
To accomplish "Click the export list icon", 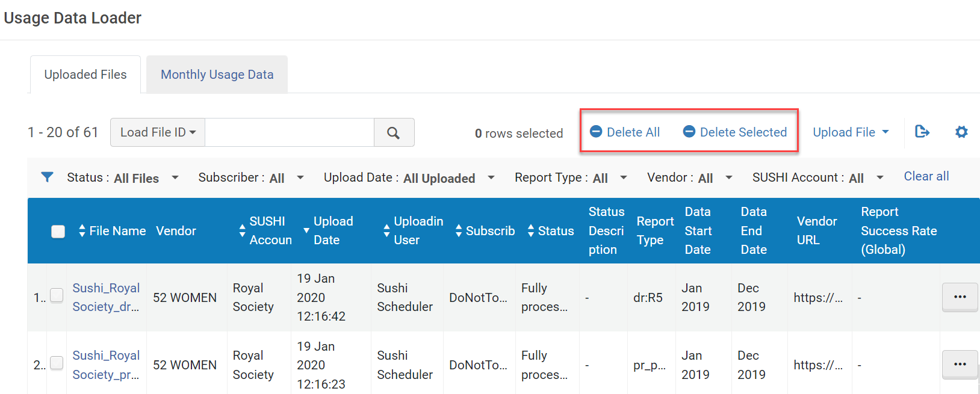I will (922, 132).
